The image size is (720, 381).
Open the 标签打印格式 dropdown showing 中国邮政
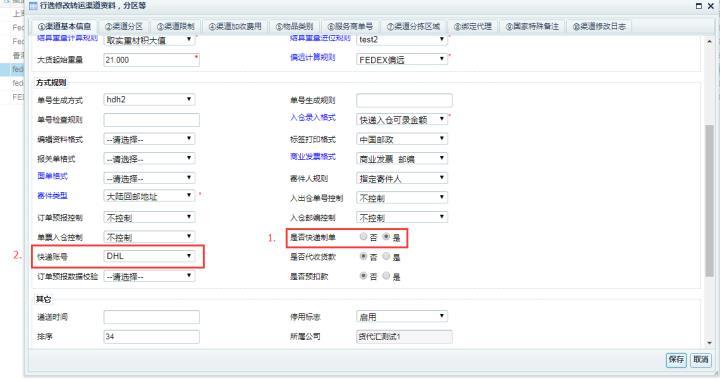(401, 139)
